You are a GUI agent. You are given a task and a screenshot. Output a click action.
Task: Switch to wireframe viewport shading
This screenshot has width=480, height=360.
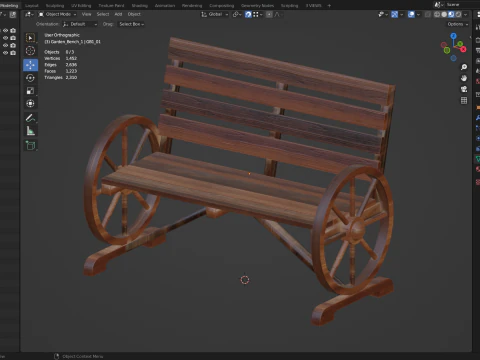[437, 14]
